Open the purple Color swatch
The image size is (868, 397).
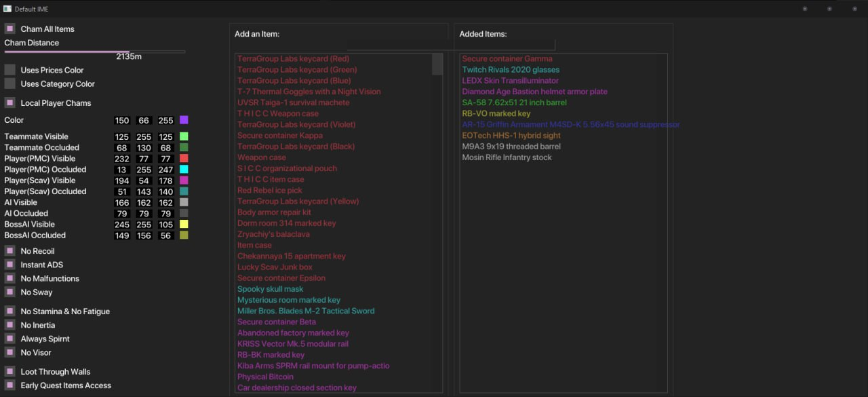point(184,120)
